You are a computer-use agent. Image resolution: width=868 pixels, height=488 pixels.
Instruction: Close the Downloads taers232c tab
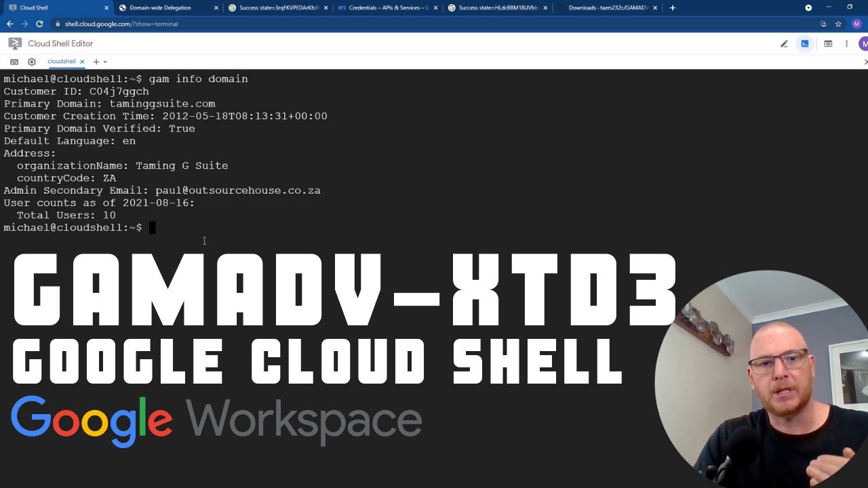point(656,8)
